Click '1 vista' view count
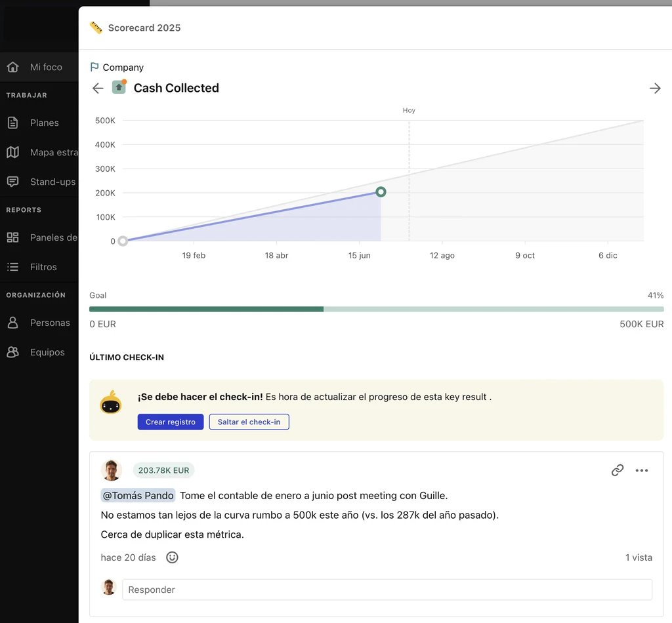 [639, 557]
